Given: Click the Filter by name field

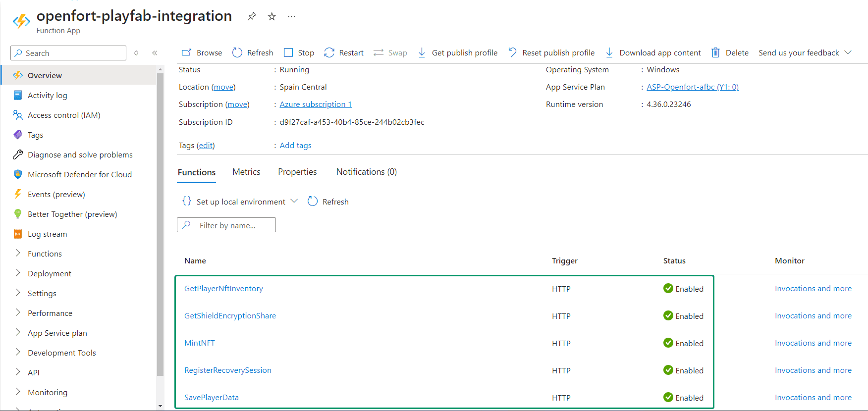Looking at the screenshot, I should tap(226, 225).
